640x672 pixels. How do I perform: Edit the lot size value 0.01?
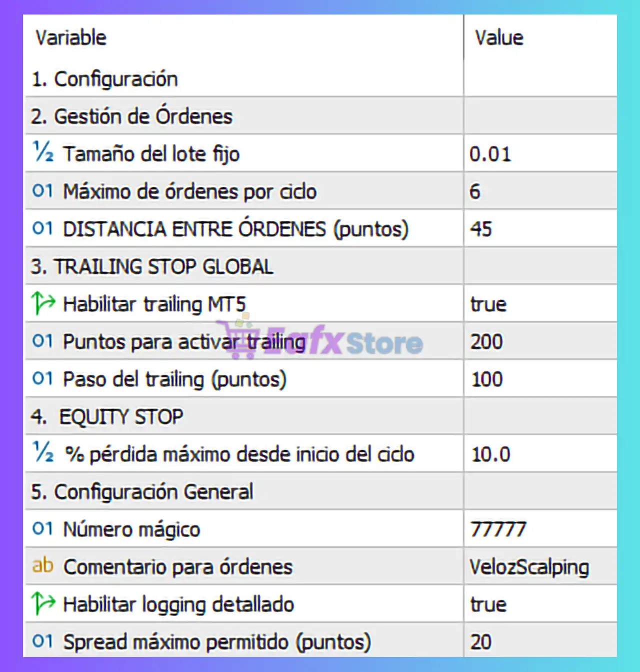tap(490, 154)
